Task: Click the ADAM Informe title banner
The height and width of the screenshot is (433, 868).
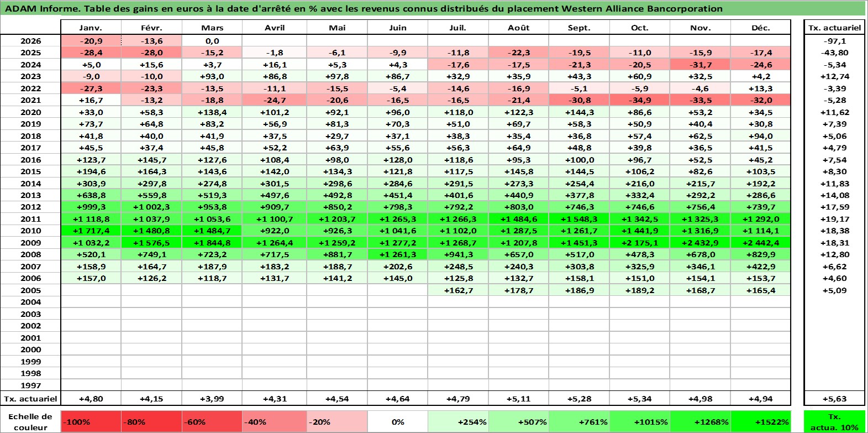Action: tap(433, 8)
